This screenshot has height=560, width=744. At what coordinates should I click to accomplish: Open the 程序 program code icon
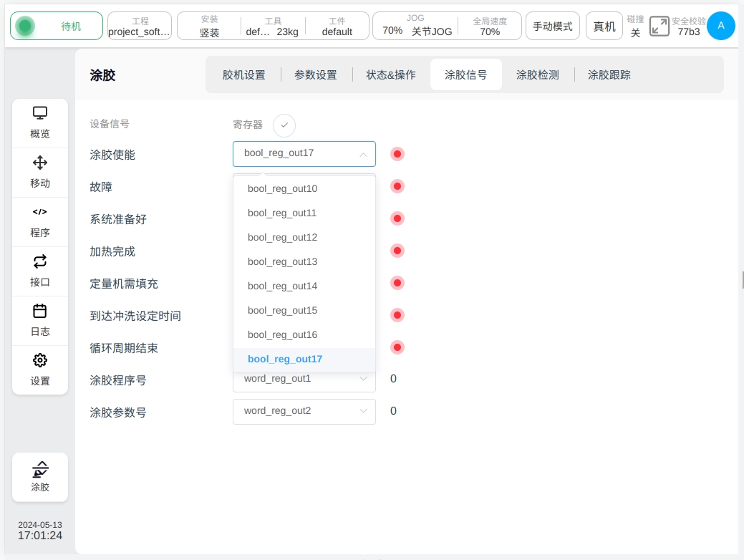coord(40,213)
